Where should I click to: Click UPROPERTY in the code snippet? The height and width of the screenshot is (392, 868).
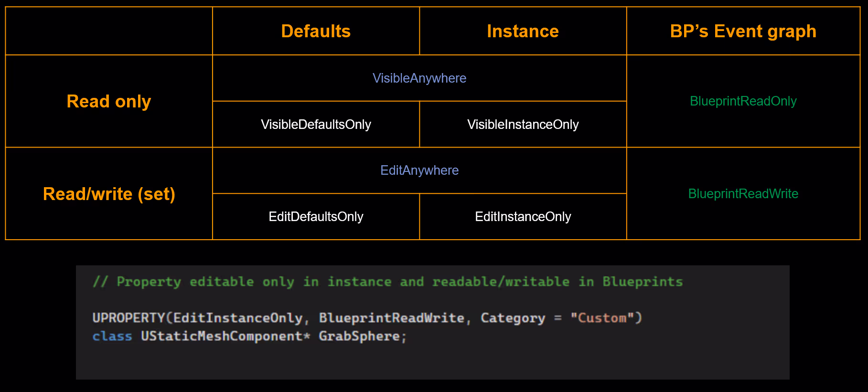click(x=129, y=318)
